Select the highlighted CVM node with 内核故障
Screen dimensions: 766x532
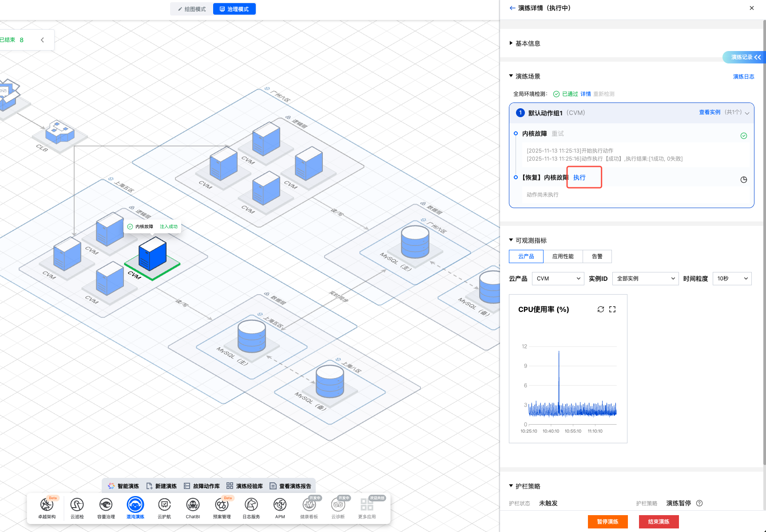pyautogui.click(x=152, y=254)
